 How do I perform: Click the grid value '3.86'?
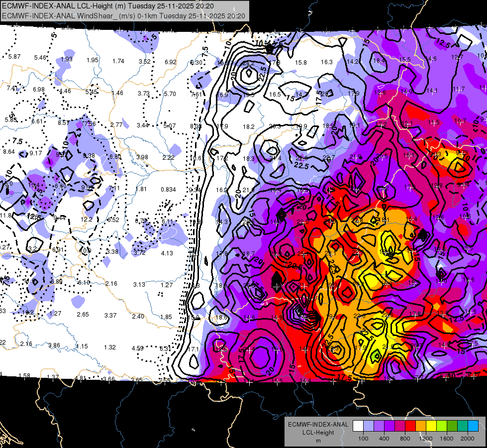(x=54, y=345)
